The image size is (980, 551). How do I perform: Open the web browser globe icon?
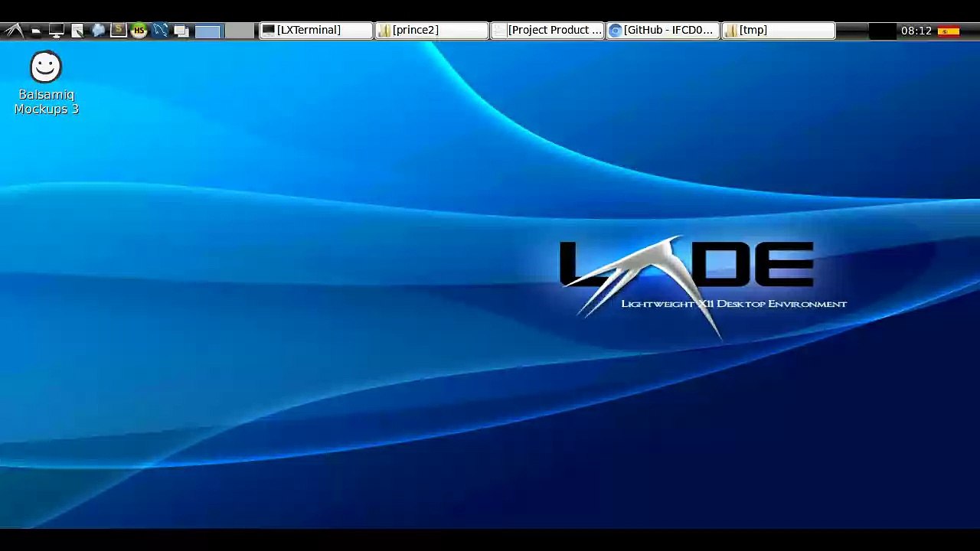[98, 31]
